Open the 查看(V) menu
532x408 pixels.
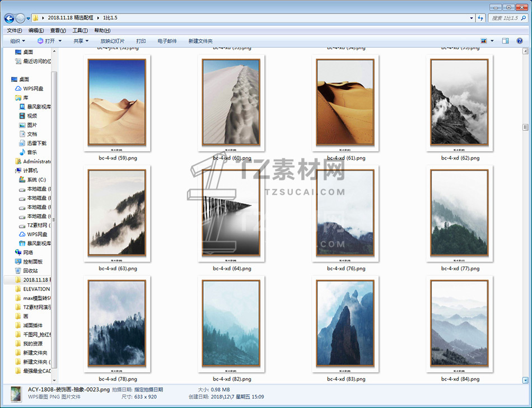(58, 30)
